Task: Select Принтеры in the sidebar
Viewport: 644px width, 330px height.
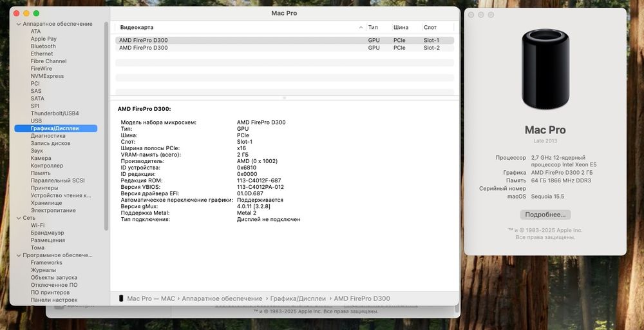Action: click(x=44, y=188)
